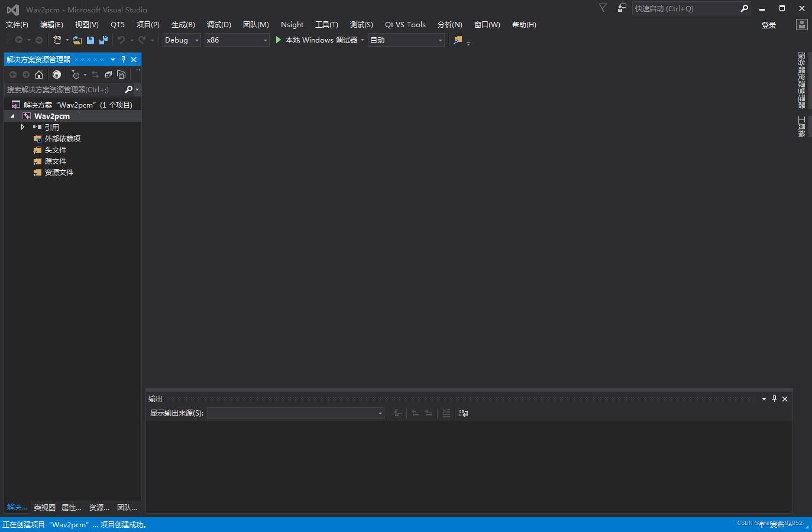Switch to 类视图 tab
This screenshot has height=532, width=812.
(45, 508)
